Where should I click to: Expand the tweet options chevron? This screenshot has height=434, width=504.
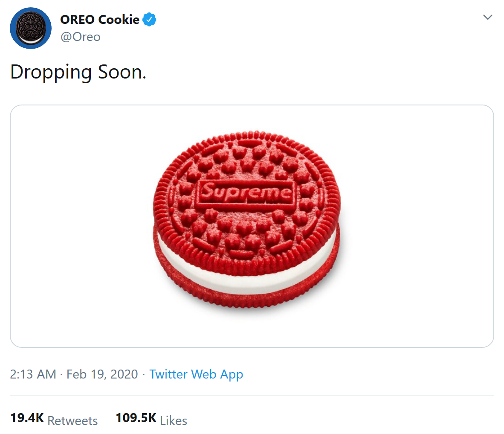[488, 17]
